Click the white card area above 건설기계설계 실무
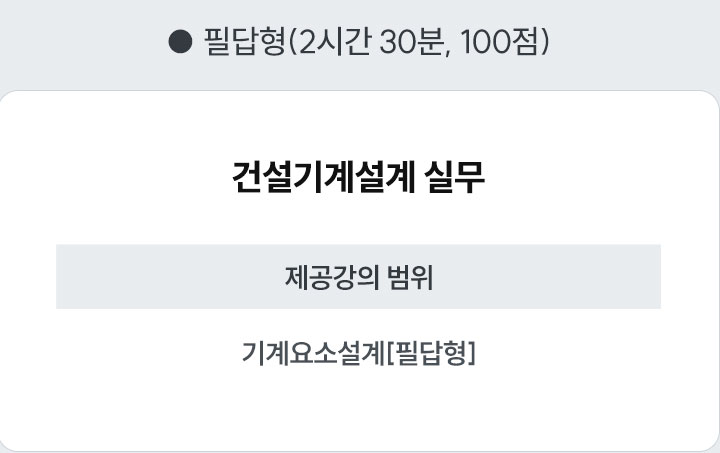This screenshot has width=720, height=453. pos(358,125)
